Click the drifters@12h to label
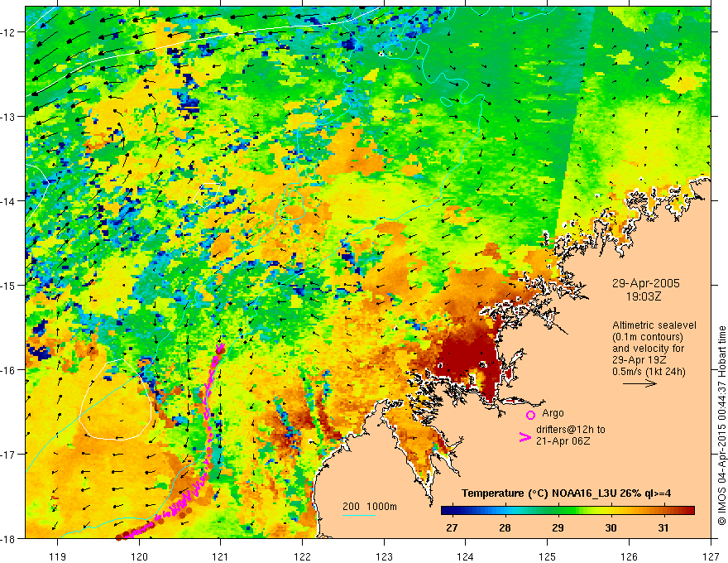 tap(571, 430)
